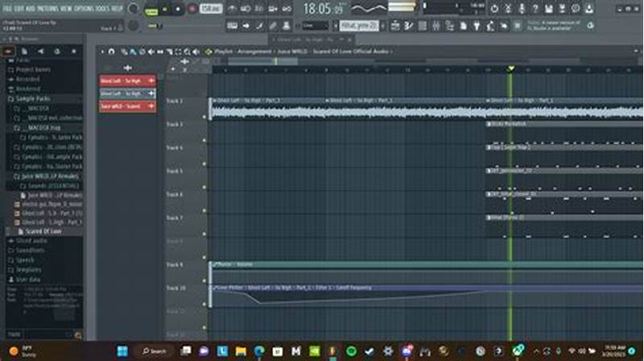The height and width of the screenshot is (361, 644).
Task: Open the Channel rack icon
Action: pos(422,26)
